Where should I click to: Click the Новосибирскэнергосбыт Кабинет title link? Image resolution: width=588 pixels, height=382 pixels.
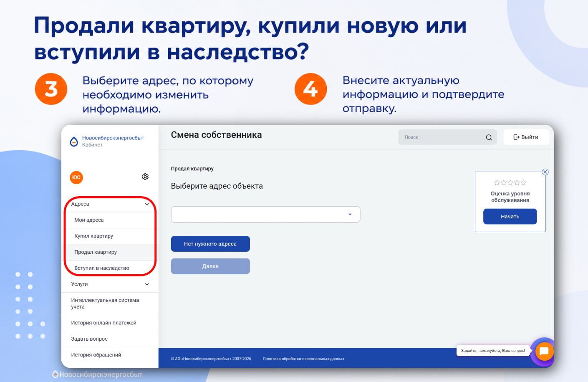tap(113, 141)
